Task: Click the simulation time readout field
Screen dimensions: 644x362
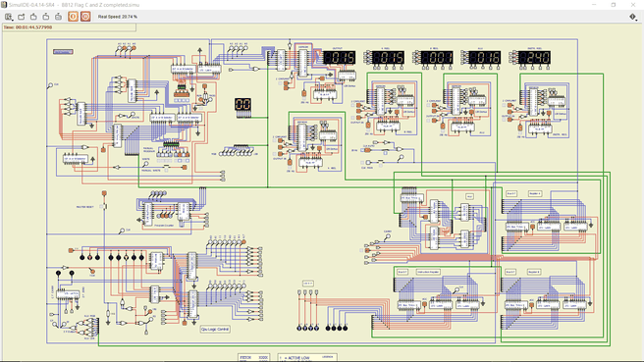Action: click(69, 27)
